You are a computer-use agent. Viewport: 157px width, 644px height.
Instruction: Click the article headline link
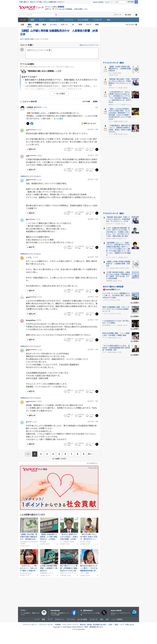click(x=59, y=32)
